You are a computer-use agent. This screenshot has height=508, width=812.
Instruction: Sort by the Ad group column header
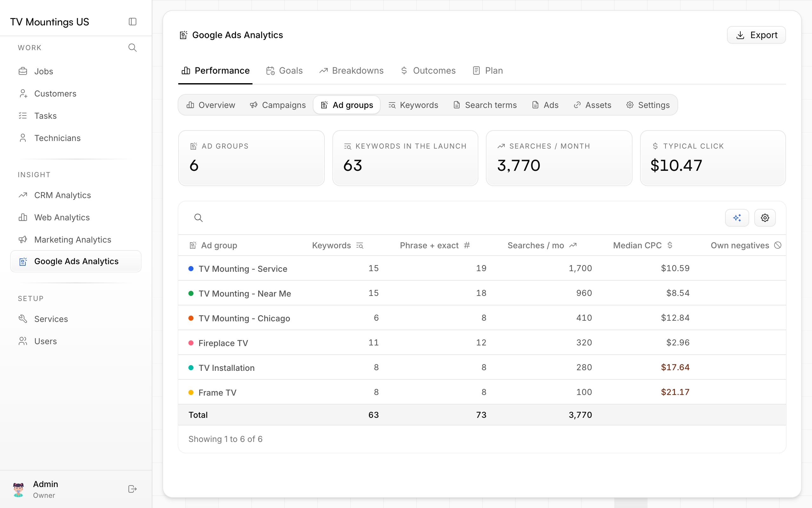tap(213, 246)
